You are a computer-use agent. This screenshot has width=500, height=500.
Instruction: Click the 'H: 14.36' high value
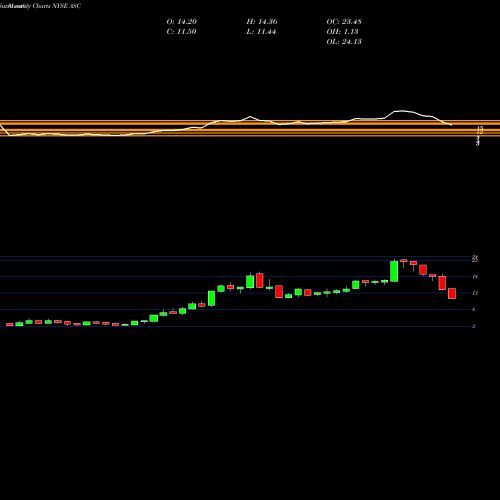point(262,22)
